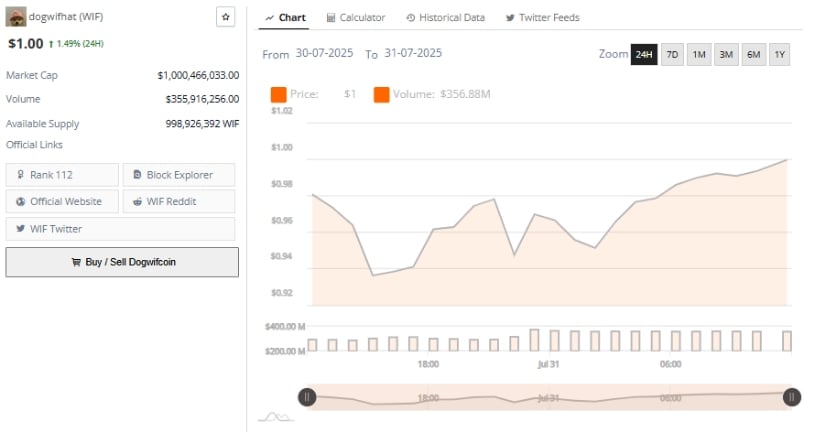825x432 pixels.
Task: Click the right navigator range handle
Action: (792, 397)
